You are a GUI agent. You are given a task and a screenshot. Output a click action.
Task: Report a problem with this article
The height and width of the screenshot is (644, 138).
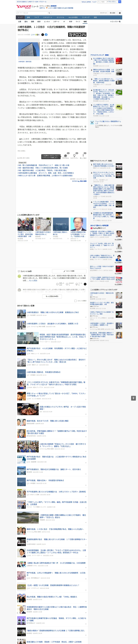(x=24, y=158)
